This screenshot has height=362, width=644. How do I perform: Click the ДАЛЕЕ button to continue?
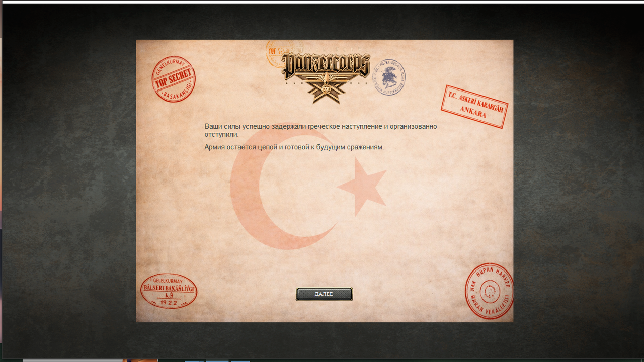pyautogui.click(x=324, y=294)
